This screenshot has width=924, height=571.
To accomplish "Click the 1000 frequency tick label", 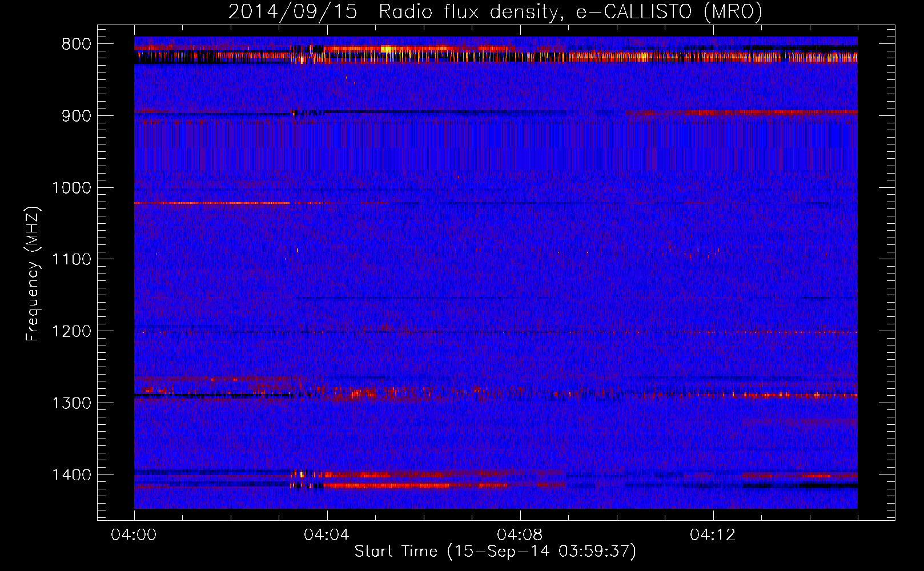I will click(71, 188).
